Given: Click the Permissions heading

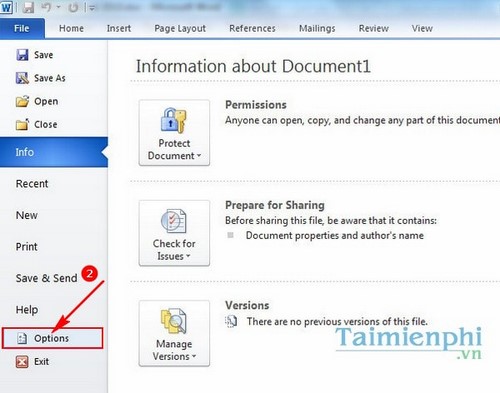Looking at the screenshot, I should click(x=256, y=105).
